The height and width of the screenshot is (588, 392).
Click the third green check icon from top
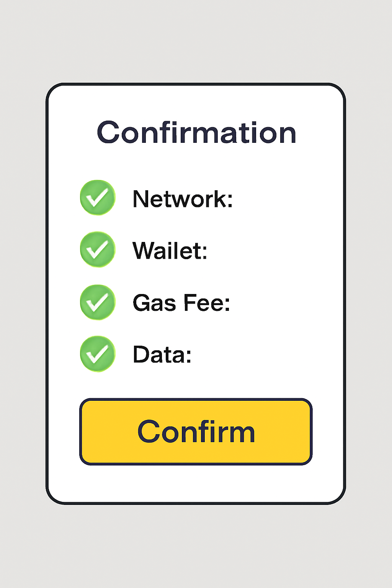pyautogui.click(x=97, y=302)
